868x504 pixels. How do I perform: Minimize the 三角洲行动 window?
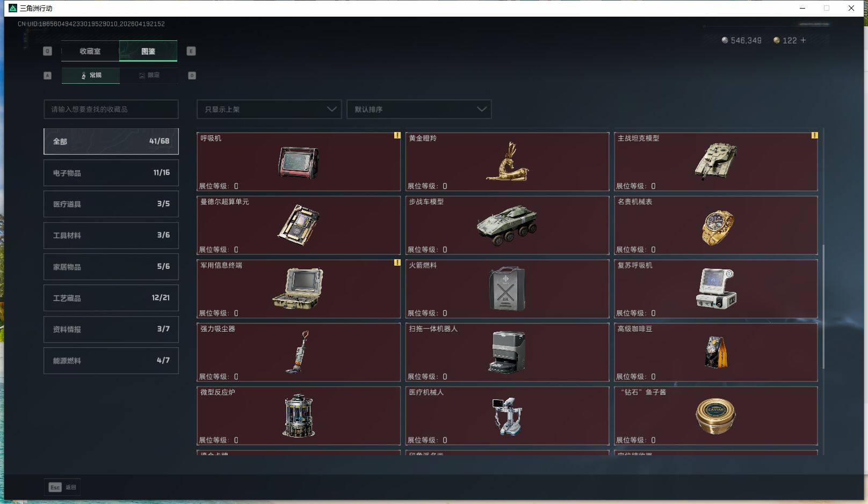(802, 8)
